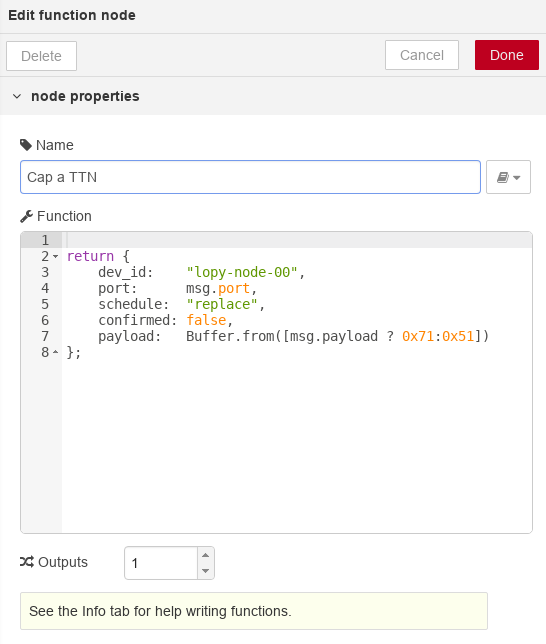The width and height of the screenshot is (546, 644).
Task: Click the Delete button
Action: tap(41, 56)
